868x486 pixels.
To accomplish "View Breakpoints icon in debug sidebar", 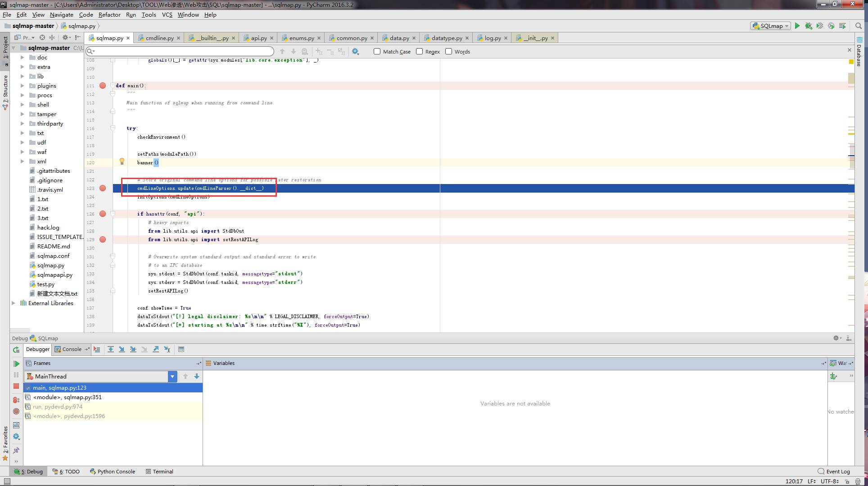I will (x=16, y=400).
